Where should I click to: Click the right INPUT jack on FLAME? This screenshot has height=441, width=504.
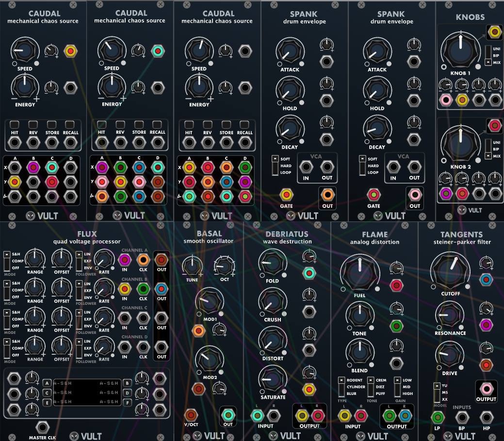360,416
